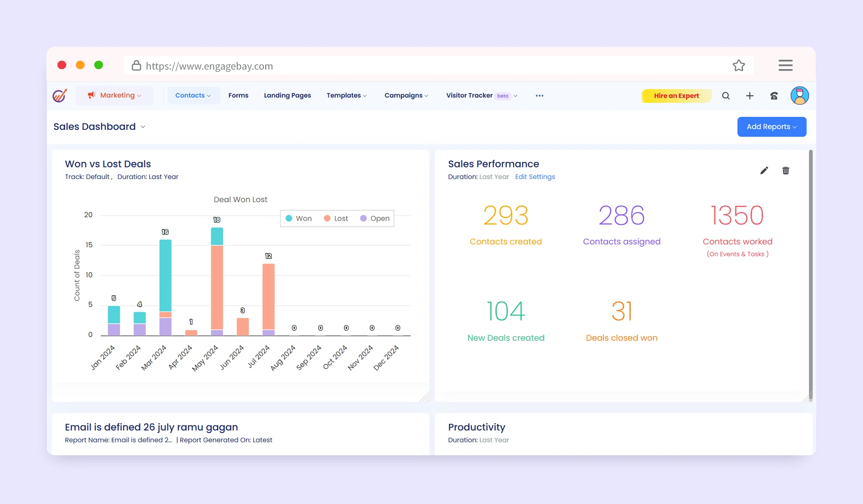This screenshot has width=863, height=504.
Task: Open the phone dialer icon
Action: (774, 96)
